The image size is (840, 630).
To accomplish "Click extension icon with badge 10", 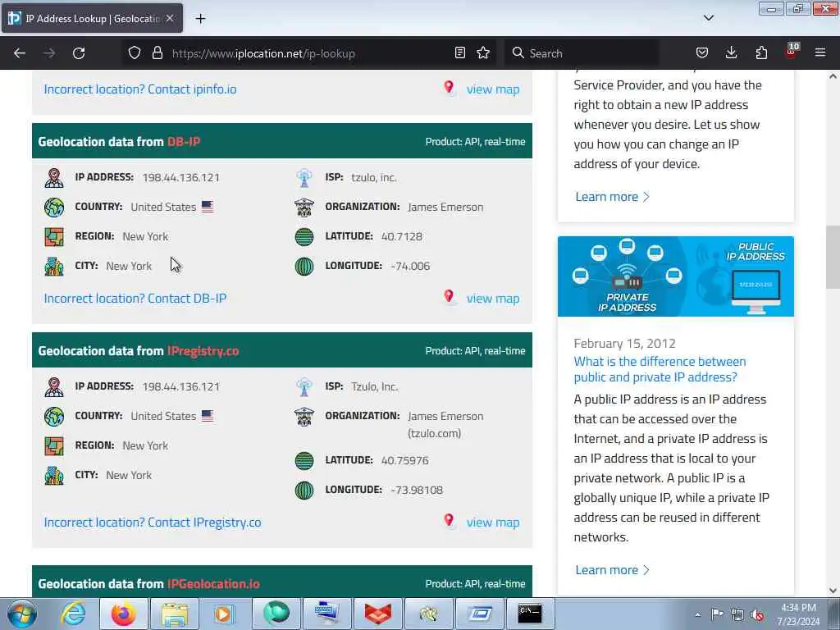I will click(792, 52).
